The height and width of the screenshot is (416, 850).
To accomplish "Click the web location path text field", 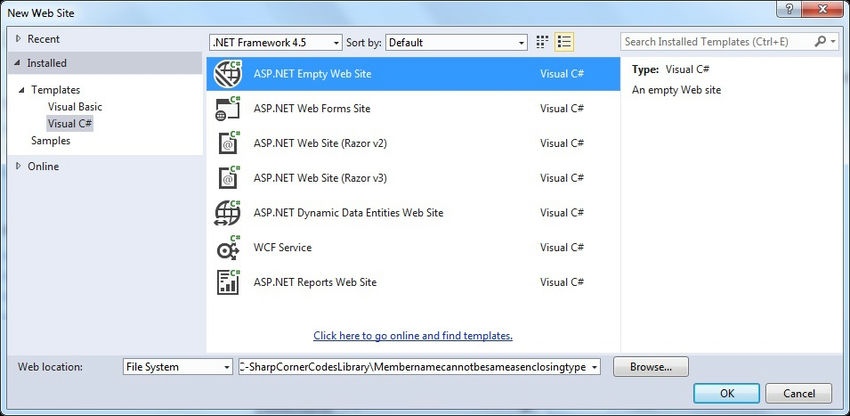I will click(x=414, y=367).
